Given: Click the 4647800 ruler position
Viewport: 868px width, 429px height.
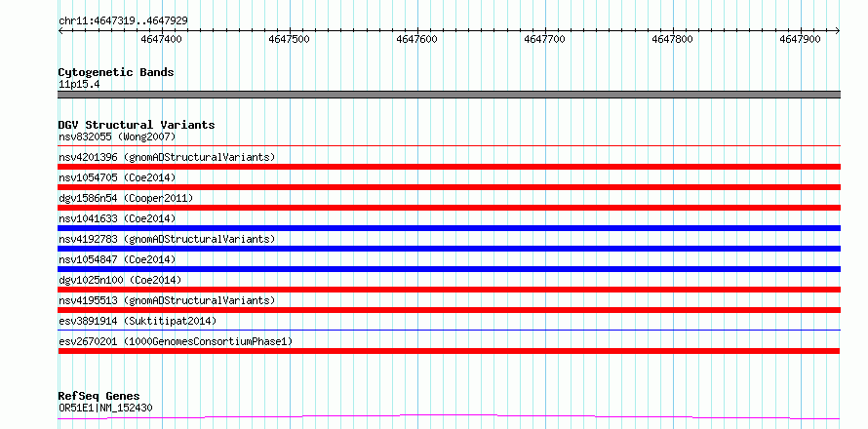Looking at the screenshot, I should point(673,39).
